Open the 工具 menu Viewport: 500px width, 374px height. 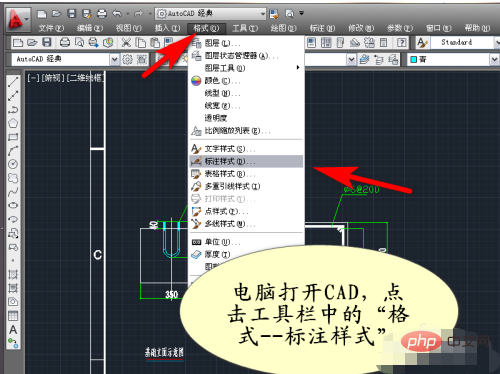click(x=245, y=28)
